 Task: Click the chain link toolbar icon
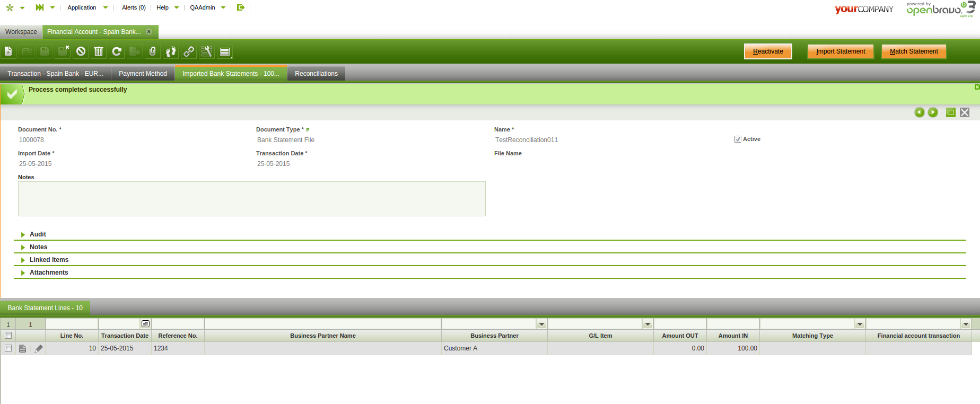point(189,51)
